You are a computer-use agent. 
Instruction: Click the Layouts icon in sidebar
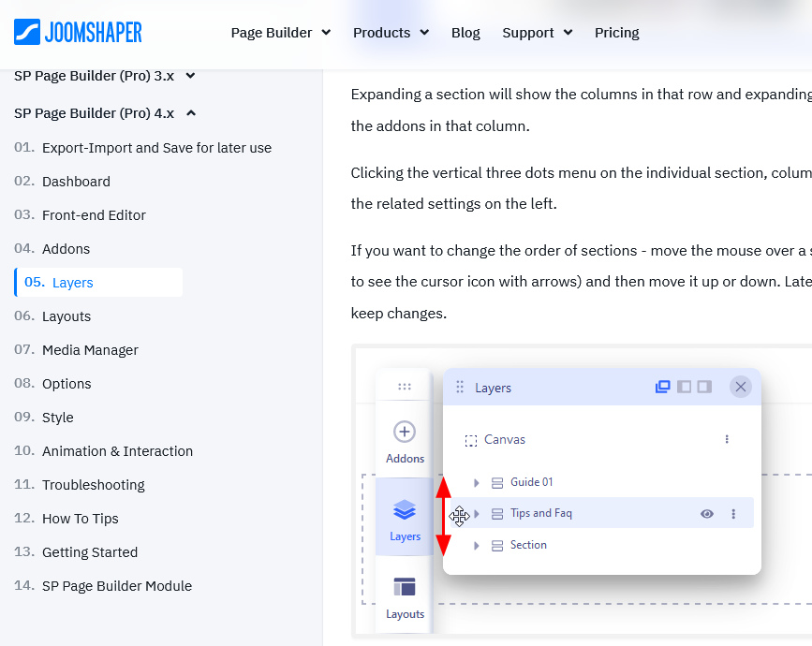click(x=405, y=587)
